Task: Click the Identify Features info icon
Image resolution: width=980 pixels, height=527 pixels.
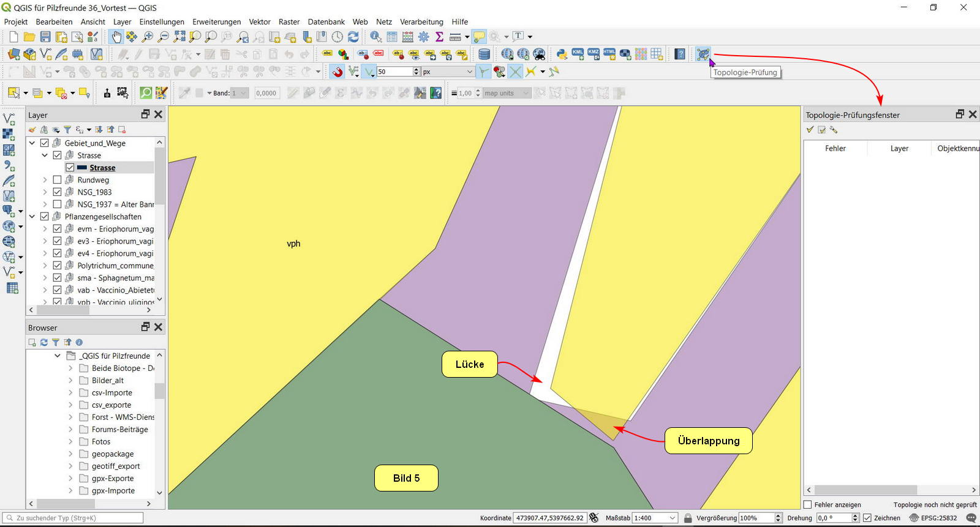Action: pos(375,37)
